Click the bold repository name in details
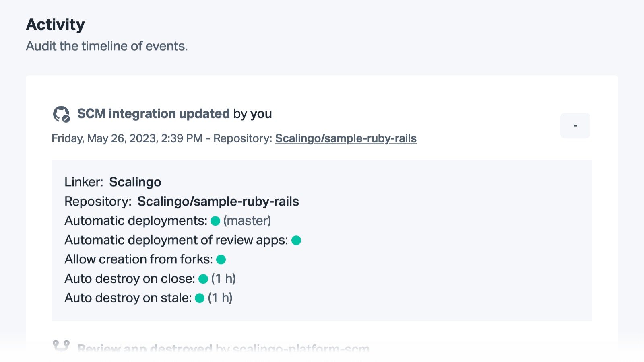This screenshot has height=362, width=644. 218,201
